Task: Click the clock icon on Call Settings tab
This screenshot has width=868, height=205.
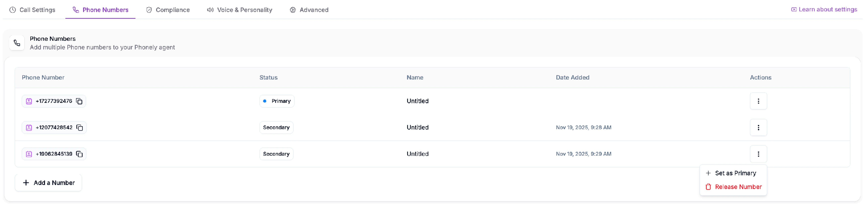Action: click(13, 10)
